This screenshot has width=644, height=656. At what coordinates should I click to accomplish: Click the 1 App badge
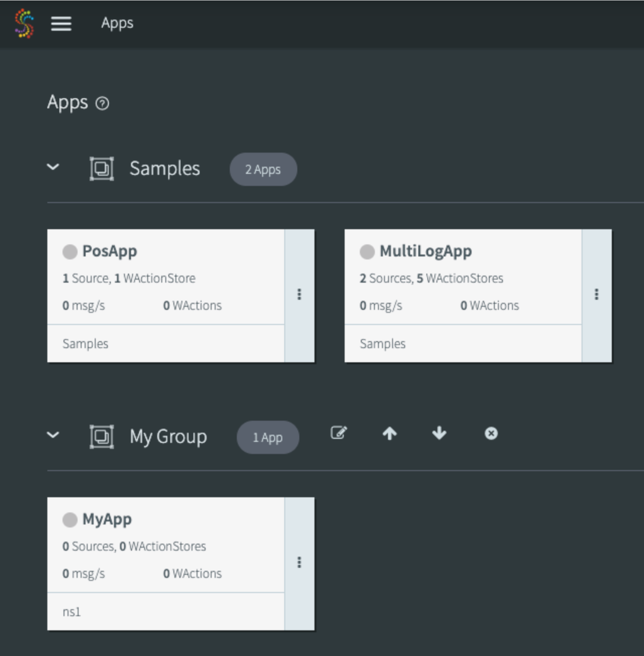tap(268, 437)
